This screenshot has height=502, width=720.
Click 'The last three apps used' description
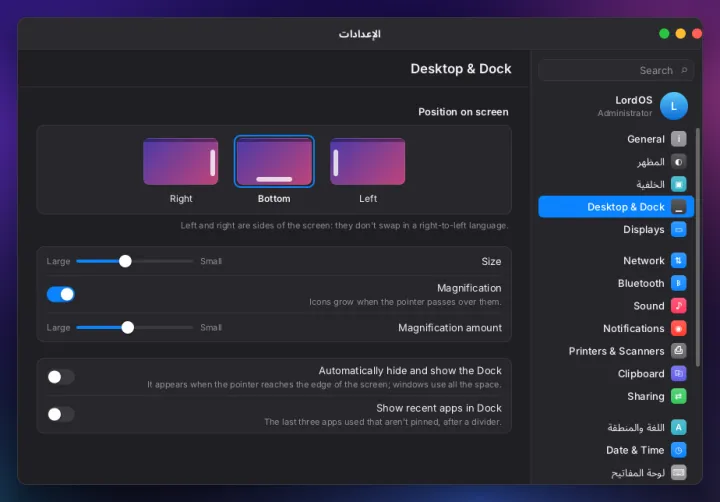(x=382, y=422)
